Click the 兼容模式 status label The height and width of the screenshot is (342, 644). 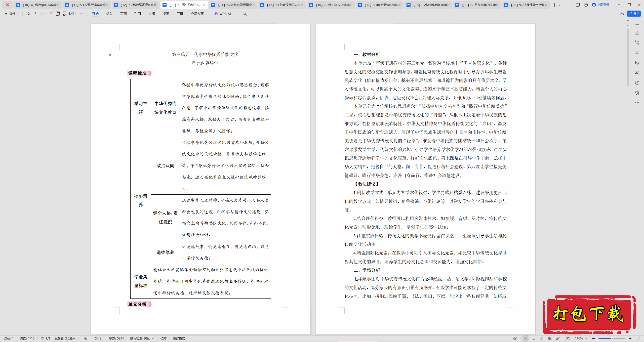(179, 338)
